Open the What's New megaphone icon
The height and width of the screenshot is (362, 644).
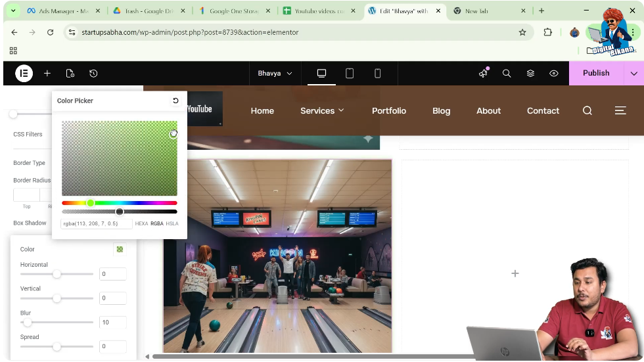484,73
